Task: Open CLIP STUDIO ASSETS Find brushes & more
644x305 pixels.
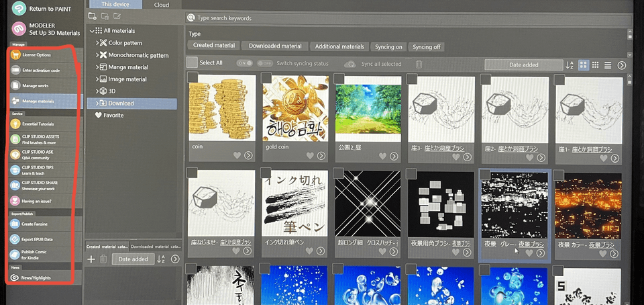Action: click(x=45, y=139)
